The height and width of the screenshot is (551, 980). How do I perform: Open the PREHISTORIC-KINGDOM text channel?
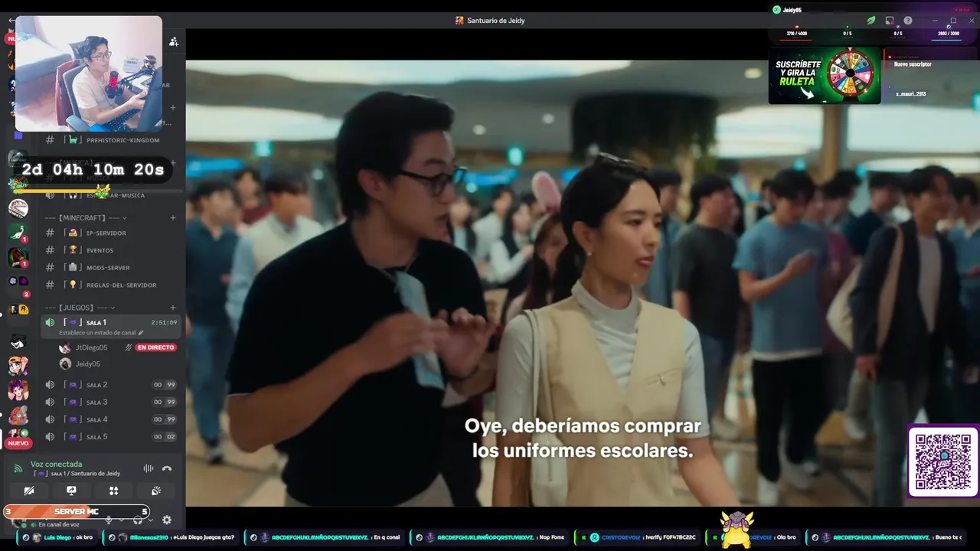(x=111, y=140)
